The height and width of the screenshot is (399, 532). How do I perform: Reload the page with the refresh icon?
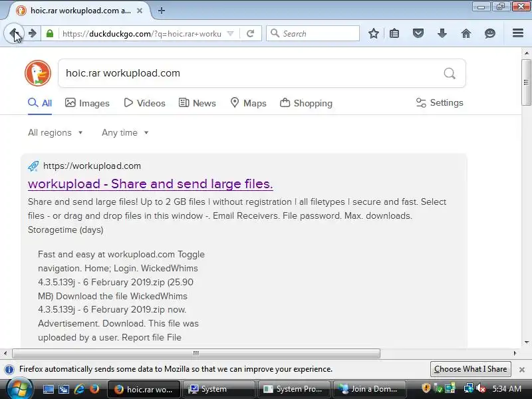251,33
